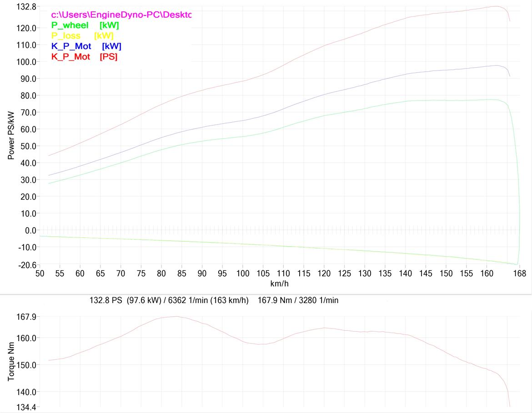Click the "Power PS/kW" vertical axis title
The image size is (532, 413).
point(11,137)
